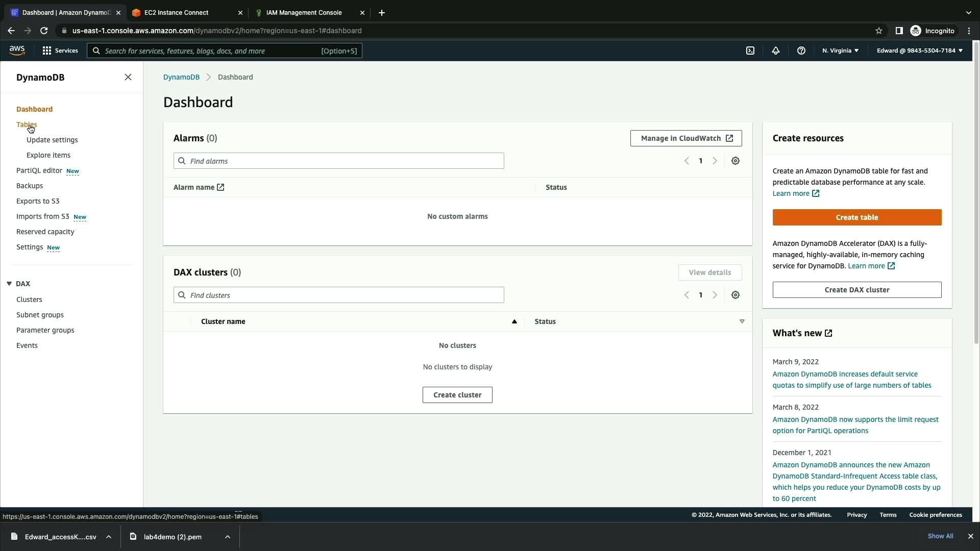Collapse the DAX section in sidebar
Image resolution: width=980 pixels, height=551 pixels.
click(x=9, y=284)
